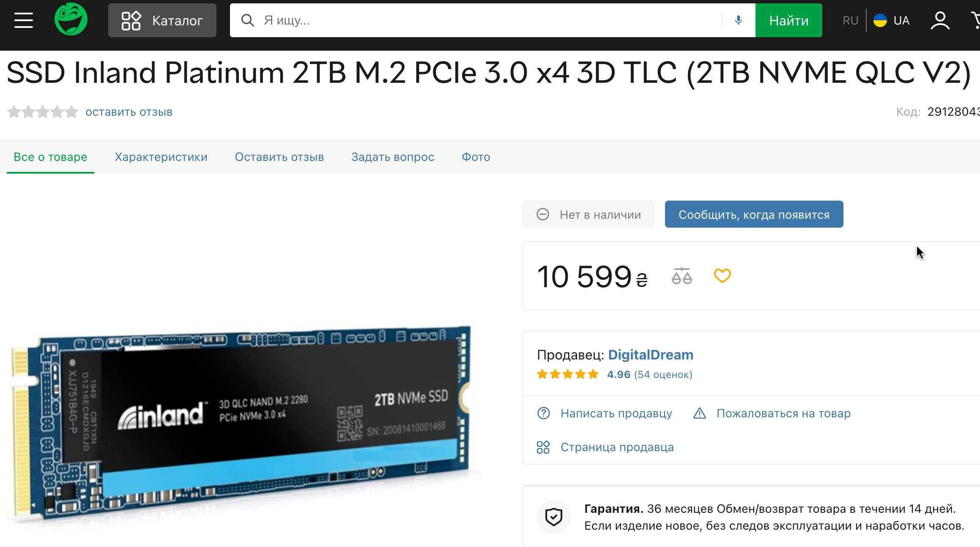Rate the product with five stars
The width and height of the screenshot is (980, 547).
coord(71,112)
